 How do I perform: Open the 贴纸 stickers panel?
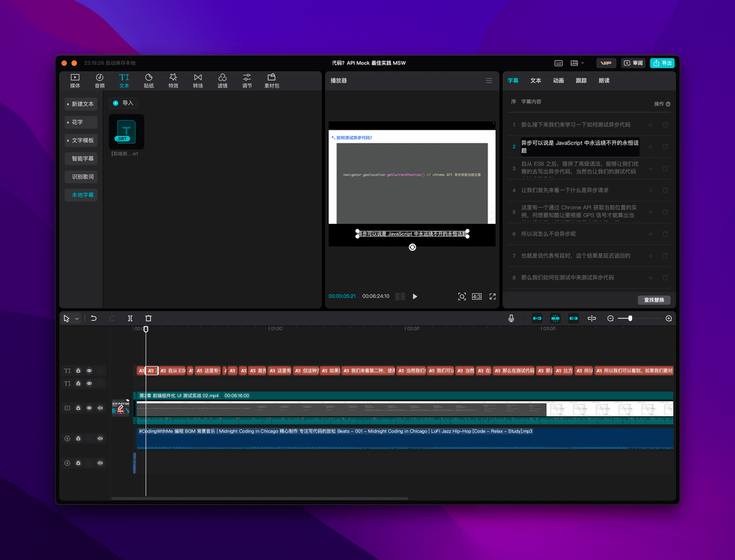(148, 80)
